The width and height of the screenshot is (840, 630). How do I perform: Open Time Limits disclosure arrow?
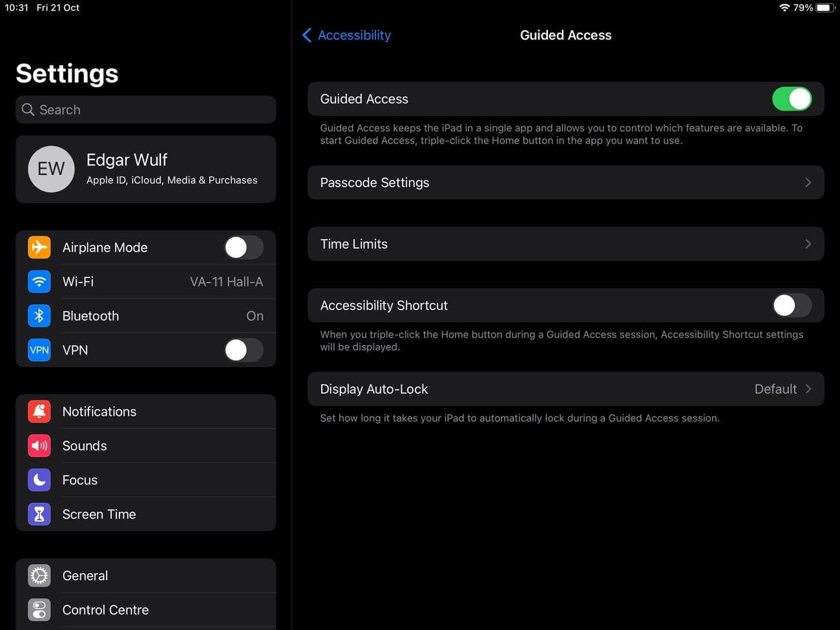(x=808, y=244)
